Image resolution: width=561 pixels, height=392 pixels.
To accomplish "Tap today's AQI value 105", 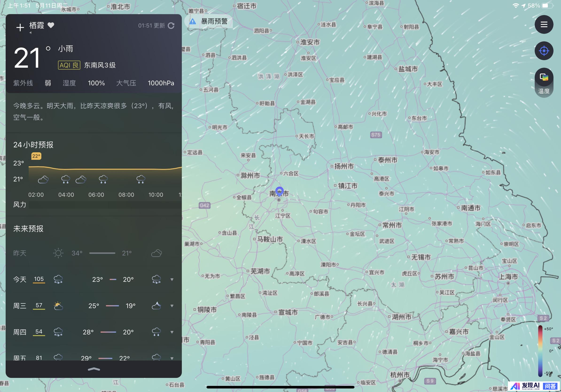I will (39, 279).
